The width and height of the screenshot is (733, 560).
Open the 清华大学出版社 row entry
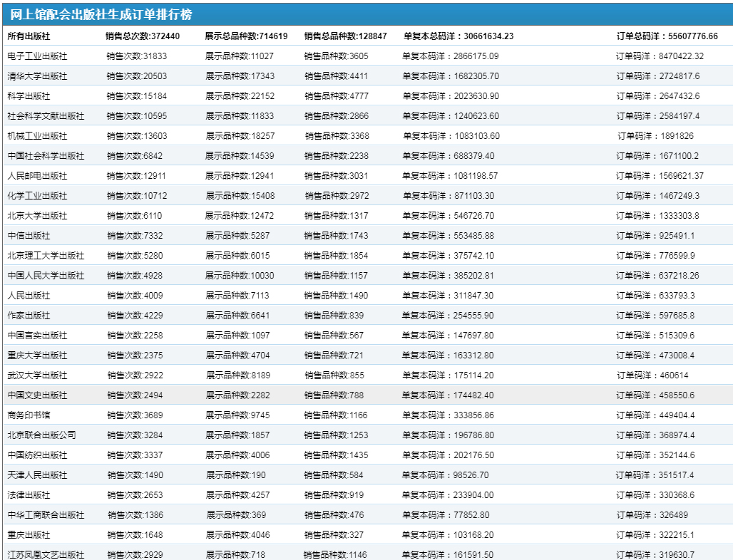(x=37, y=76)
